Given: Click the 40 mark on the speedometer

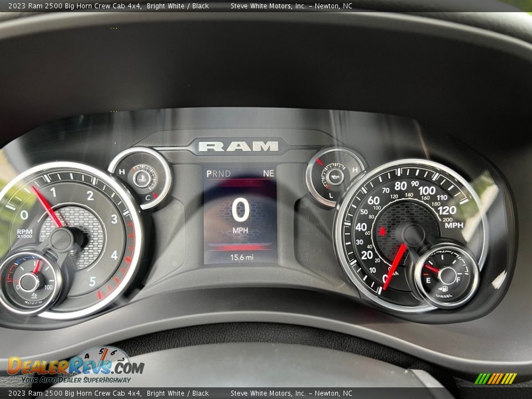Looking at the screenshot, I should [x=361, y=227].
